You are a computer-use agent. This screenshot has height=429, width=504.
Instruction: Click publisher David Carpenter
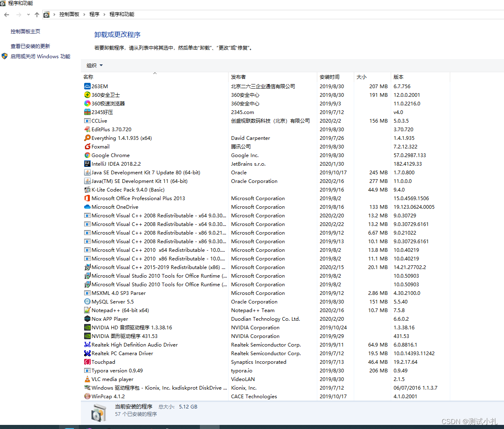click(x=250, y=138)
